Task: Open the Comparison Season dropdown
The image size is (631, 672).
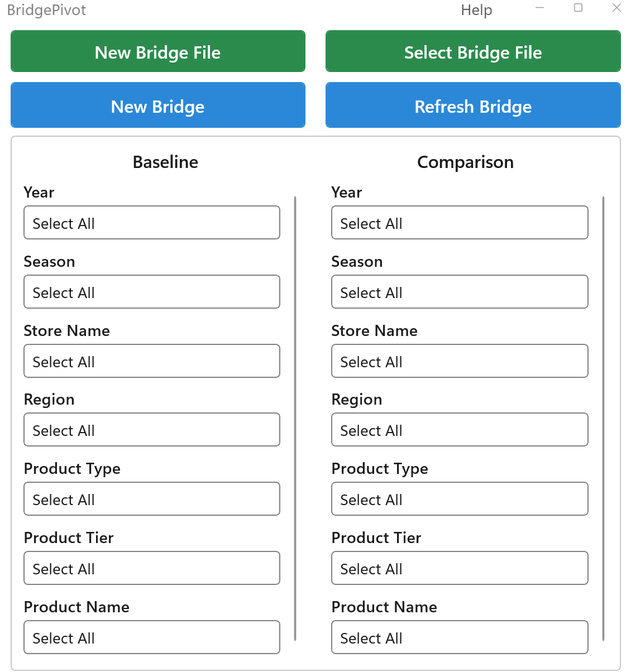Action: coord(460,292)
